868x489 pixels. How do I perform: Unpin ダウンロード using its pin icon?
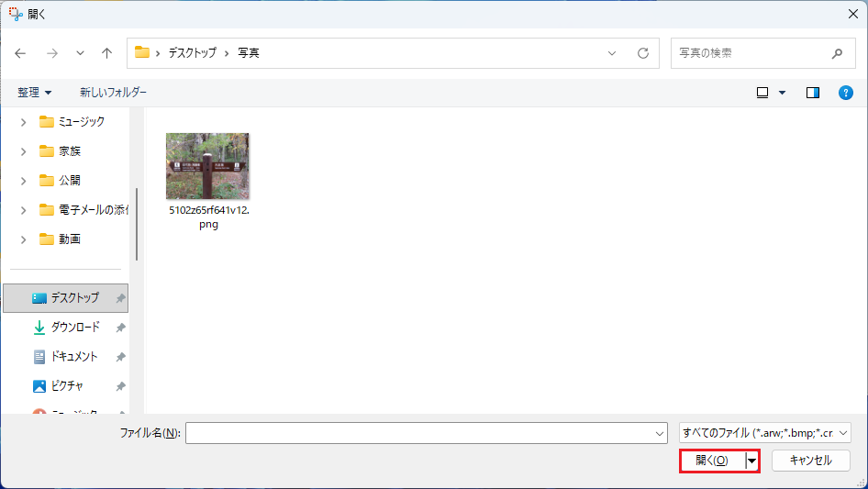coord(120,328)
